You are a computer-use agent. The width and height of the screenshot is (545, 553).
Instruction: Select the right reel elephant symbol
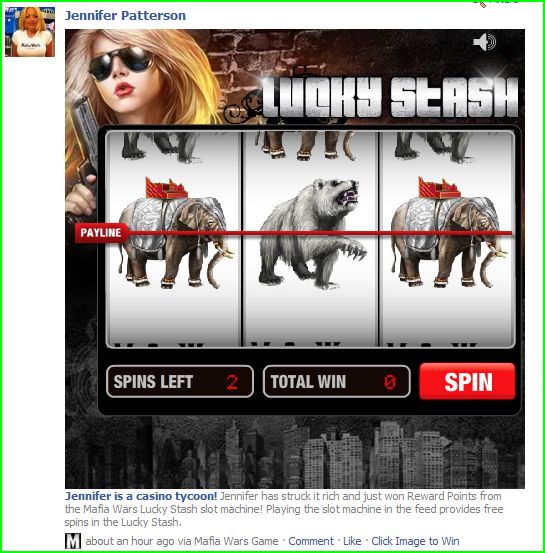click(447, 233)
